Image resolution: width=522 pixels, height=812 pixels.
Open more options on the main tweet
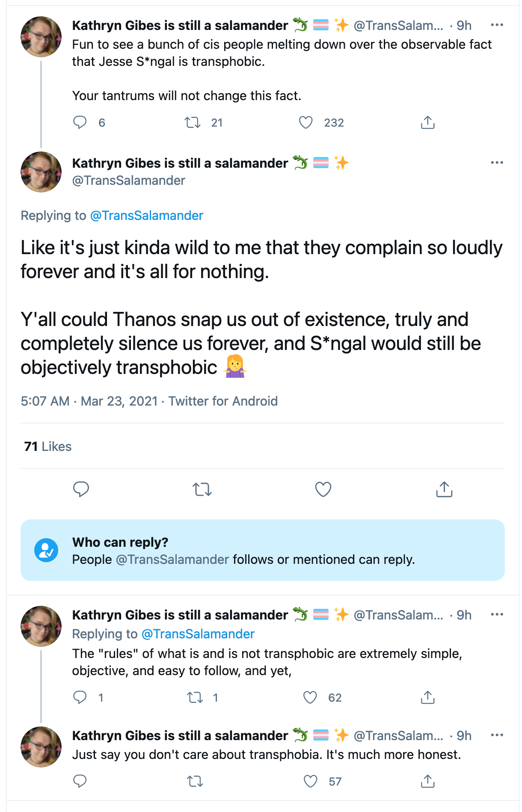point(497,163)
